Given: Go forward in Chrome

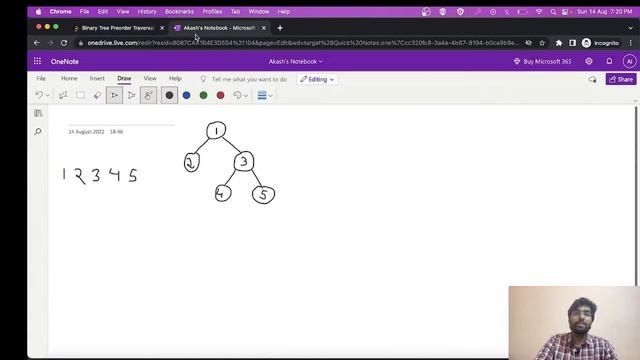Looking at the screenshot, I should (50, 43).
